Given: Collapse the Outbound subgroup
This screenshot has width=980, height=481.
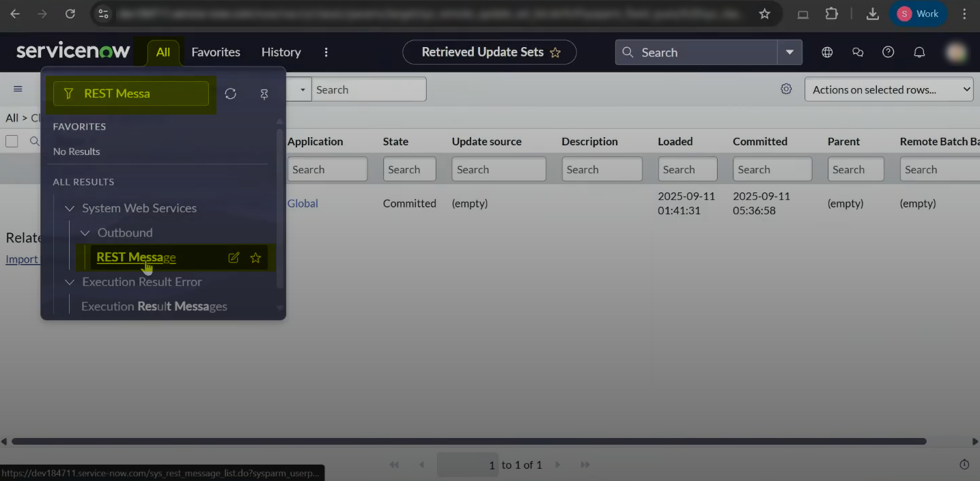Looking at the screenshot, I should point(85,233).
